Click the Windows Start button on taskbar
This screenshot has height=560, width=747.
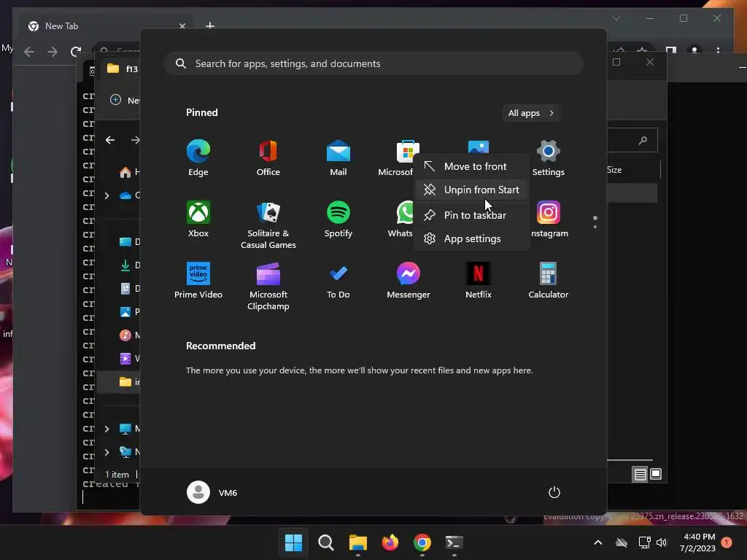(x=293, y=542)
